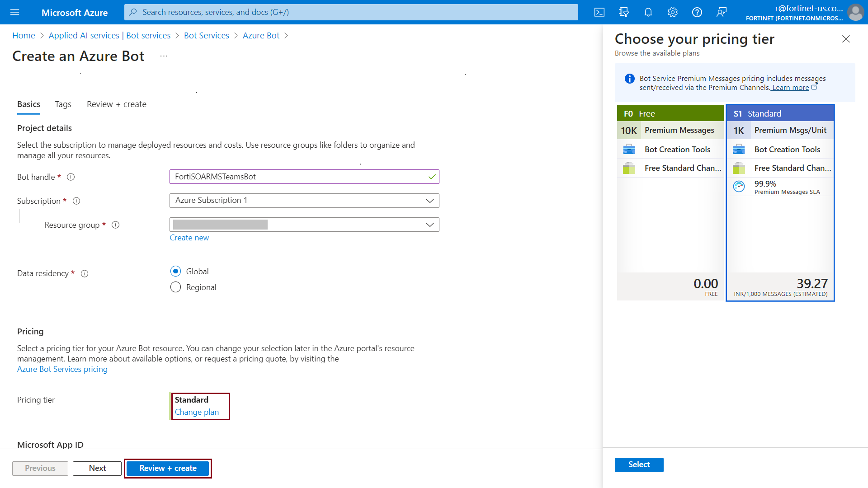
Task: Open the Notifications bell
Action: tap(648, 12)
